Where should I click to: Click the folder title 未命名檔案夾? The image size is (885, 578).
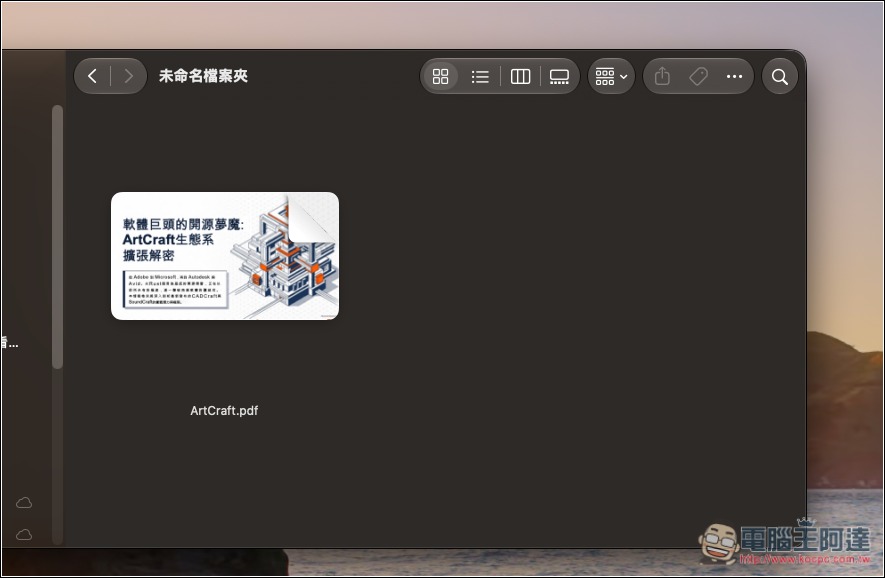point(203,76)
